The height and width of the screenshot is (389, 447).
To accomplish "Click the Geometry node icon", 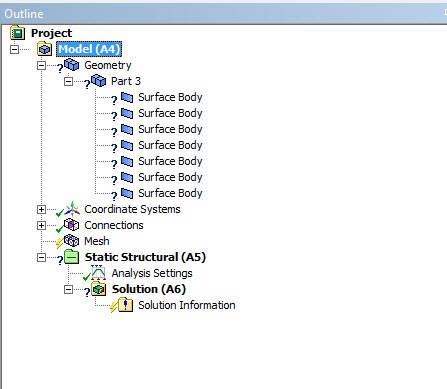I will pyautogui.click(x=71, y=65).
